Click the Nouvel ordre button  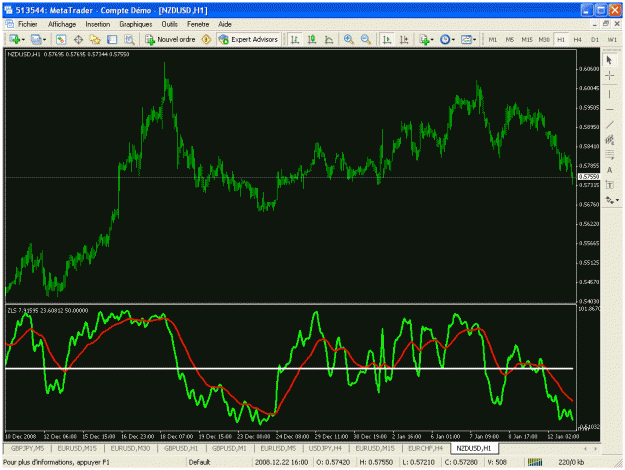[x=171, y=39]
